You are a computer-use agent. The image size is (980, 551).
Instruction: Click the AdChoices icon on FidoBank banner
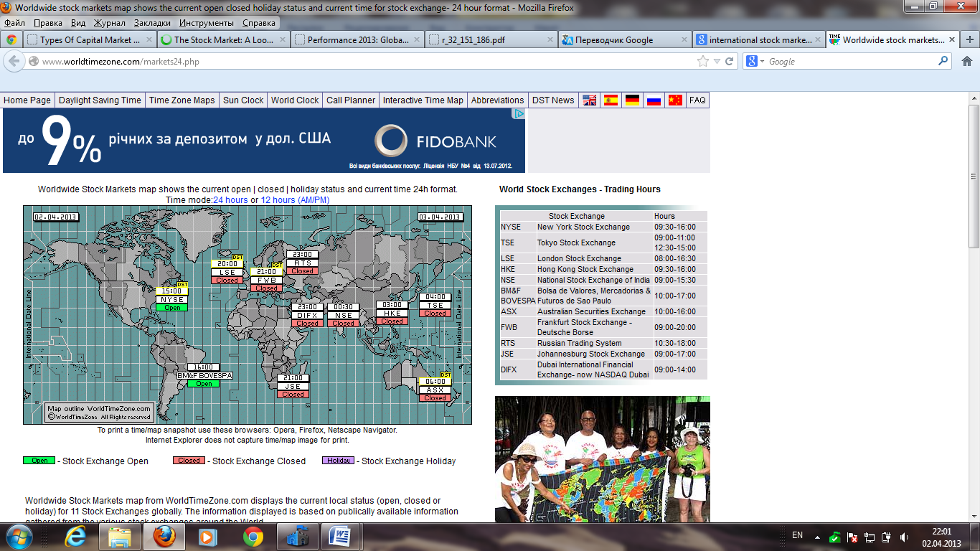(519, 113)
